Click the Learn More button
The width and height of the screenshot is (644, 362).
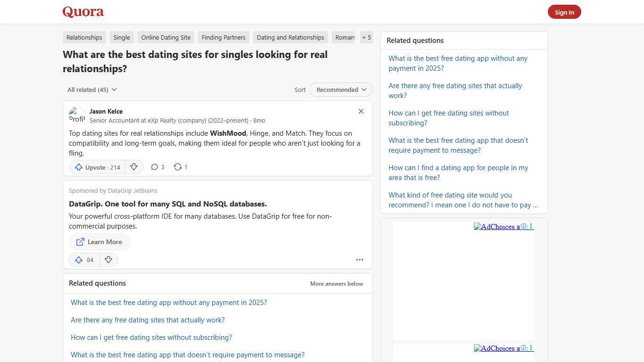99,242
